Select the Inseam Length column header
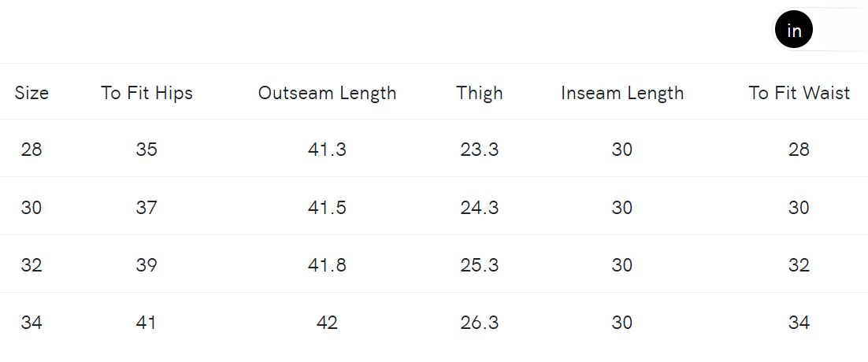 click(x=622, y=93)
